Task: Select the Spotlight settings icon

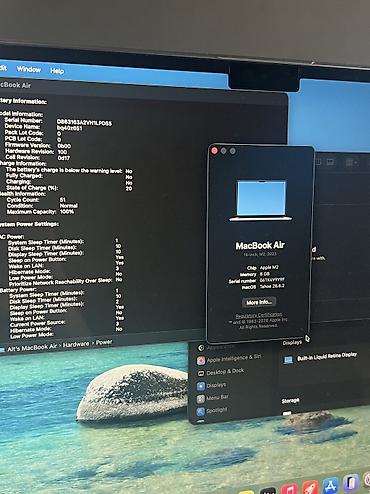Action: [x=200, y=411]
